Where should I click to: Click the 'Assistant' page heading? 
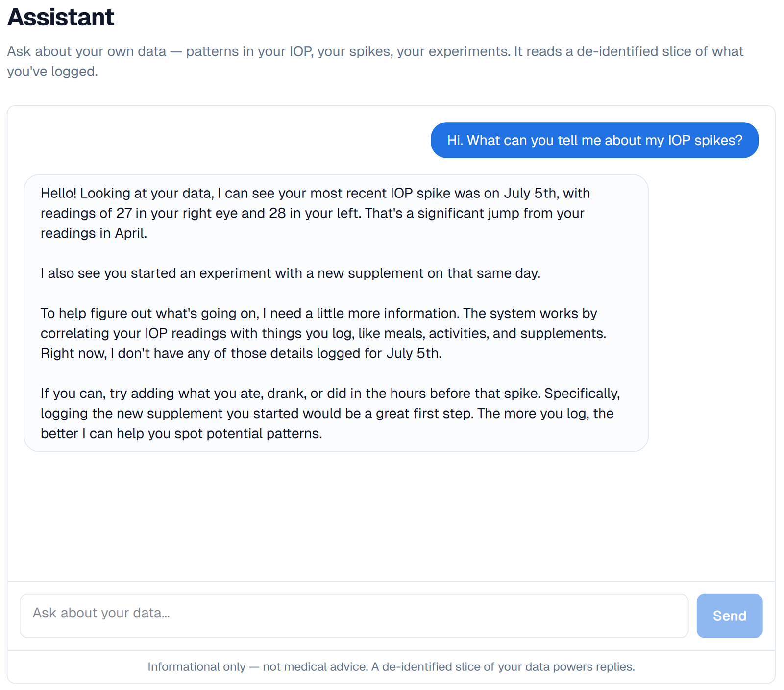pyautogui.click(x=61, y=17)
